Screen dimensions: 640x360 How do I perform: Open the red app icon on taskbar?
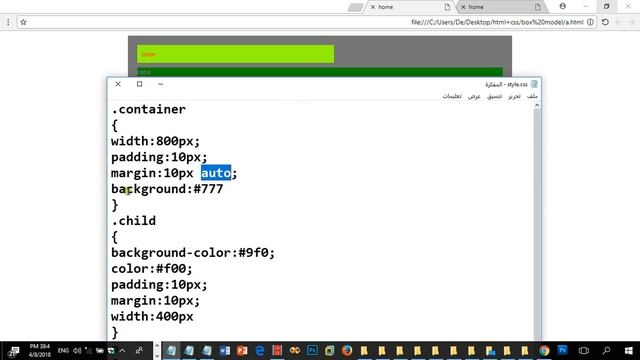[x=277, y=351]
